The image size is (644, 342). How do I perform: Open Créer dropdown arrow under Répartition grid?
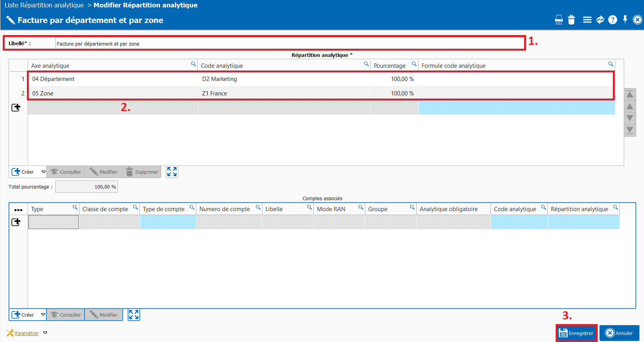click(43, 172)
